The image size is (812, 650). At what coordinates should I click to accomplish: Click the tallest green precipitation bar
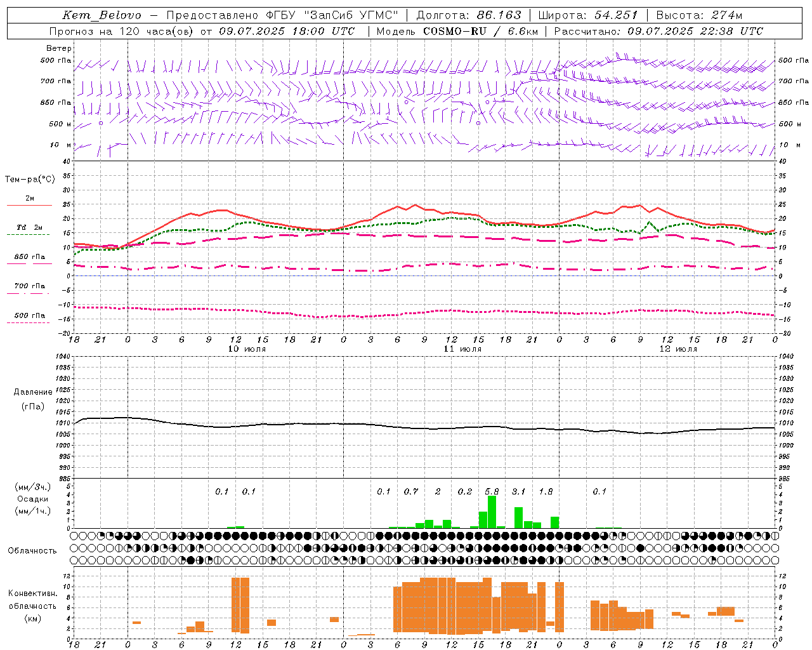[492, 512]
